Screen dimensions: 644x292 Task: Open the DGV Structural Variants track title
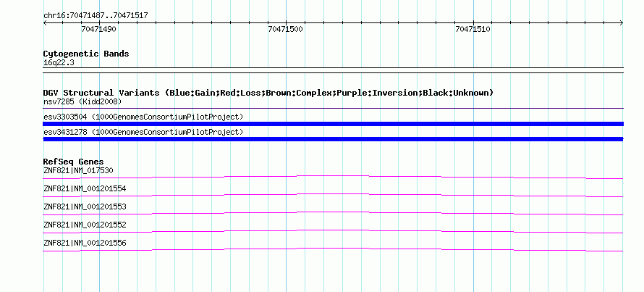(x=268, y=93)
